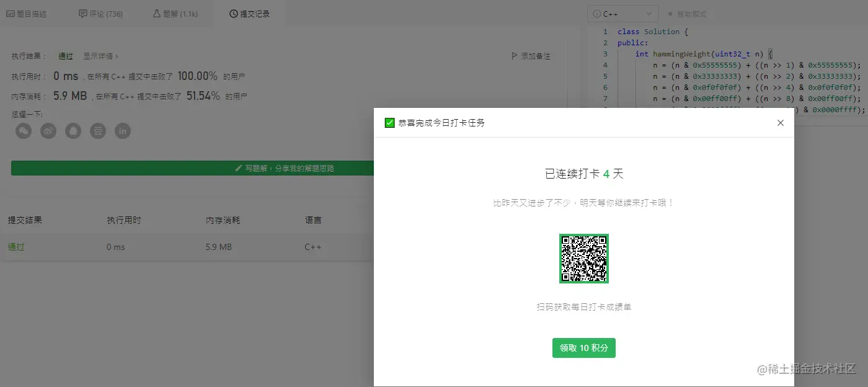Share result via QQ icon
This screenshot has height=387, width=868.
pos(73,131)
